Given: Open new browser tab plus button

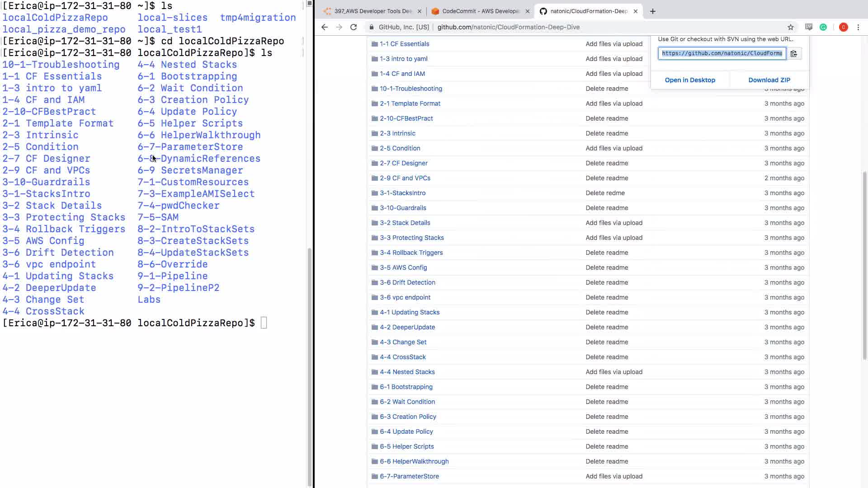Looking at the screenshot, I should click(652, 11).
